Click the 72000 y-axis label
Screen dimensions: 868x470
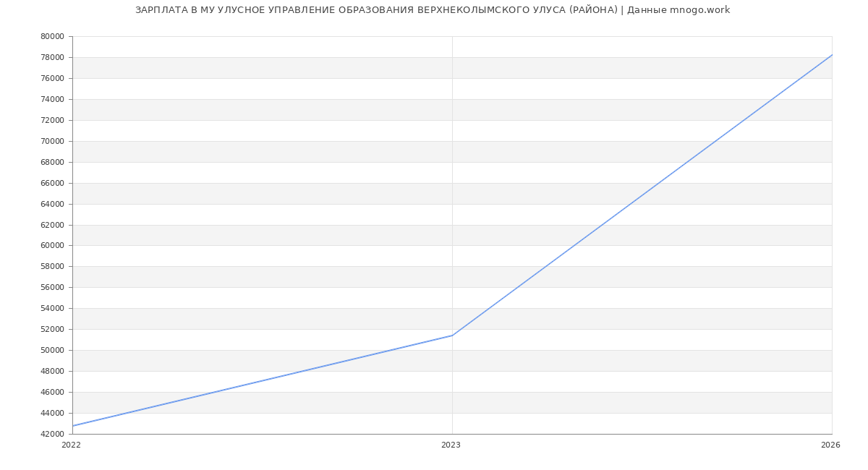[53, 120]
